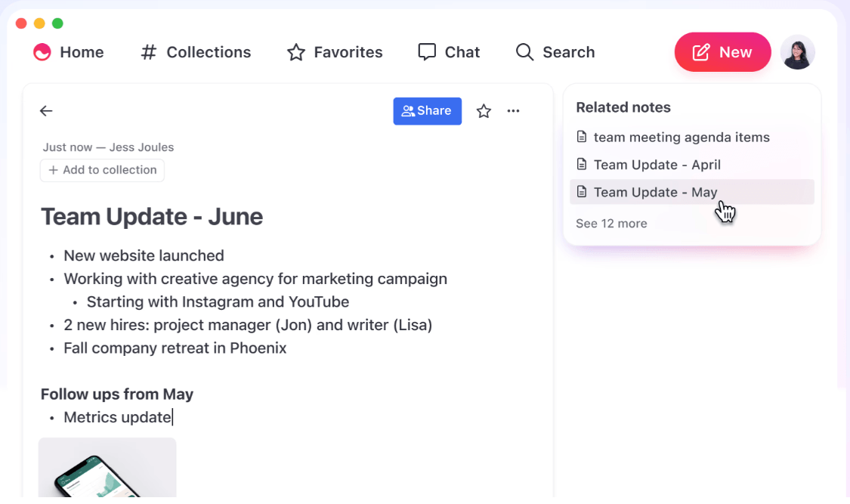
Task: Click the note title Team Update - June
Action: coord(152,217)
